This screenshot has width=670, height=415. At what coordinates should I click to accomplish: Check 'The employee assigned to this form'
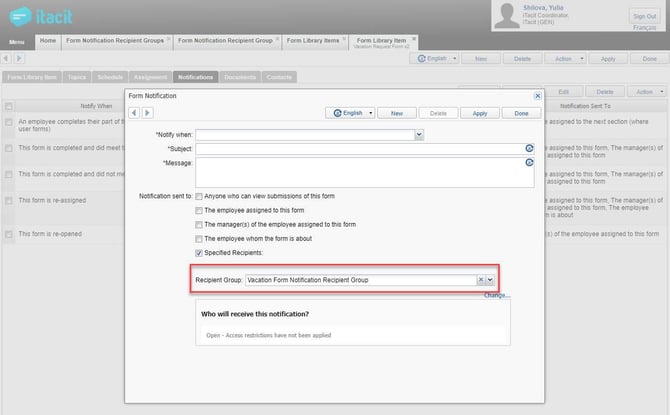[199, 211]
